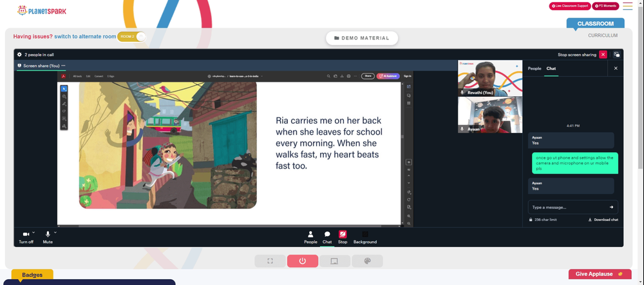Click the PDF horizontal scrollbar
The image size is (644, 285).
tap(230, 226)
